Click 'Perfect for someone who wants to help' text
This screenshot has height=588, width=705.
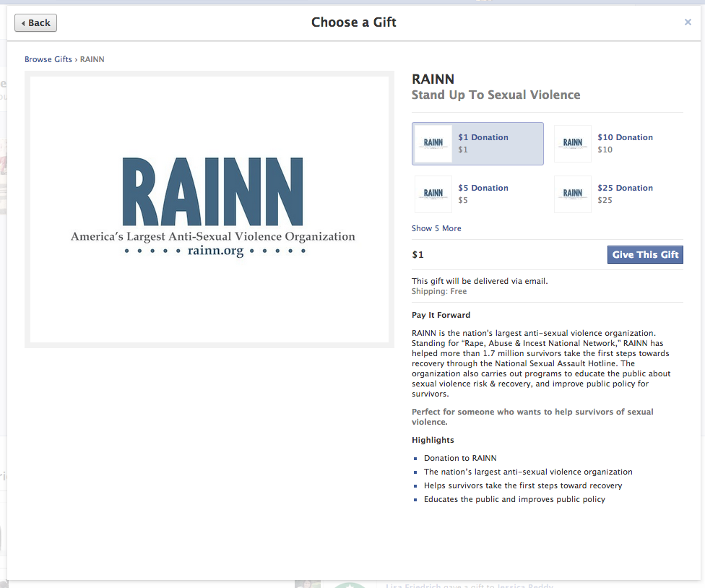pos(532,417)
